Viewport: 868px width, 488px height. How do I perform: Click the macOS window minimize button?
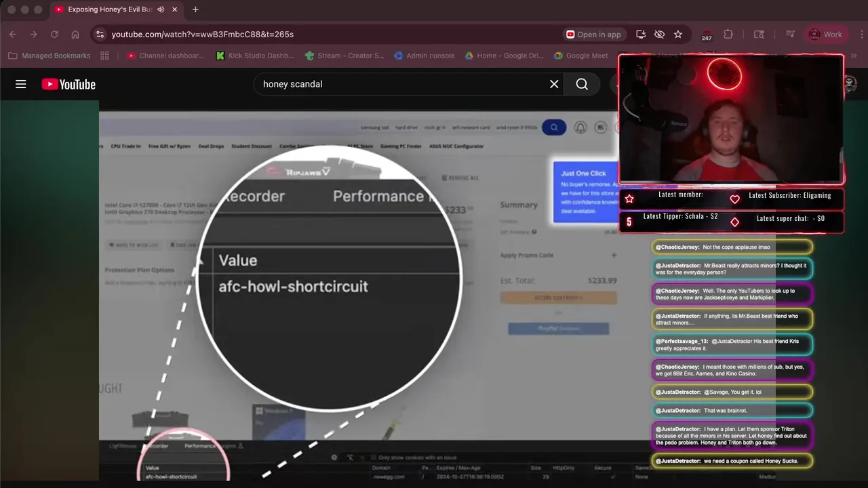pyautogui.click(x=24, y=9)
